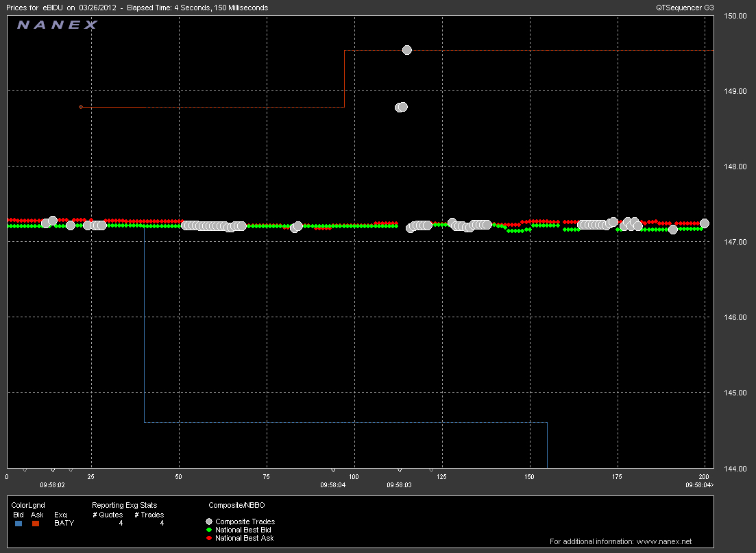Click the small diamond starting the red ask line

pyautogui.click(x=81, y=107)
